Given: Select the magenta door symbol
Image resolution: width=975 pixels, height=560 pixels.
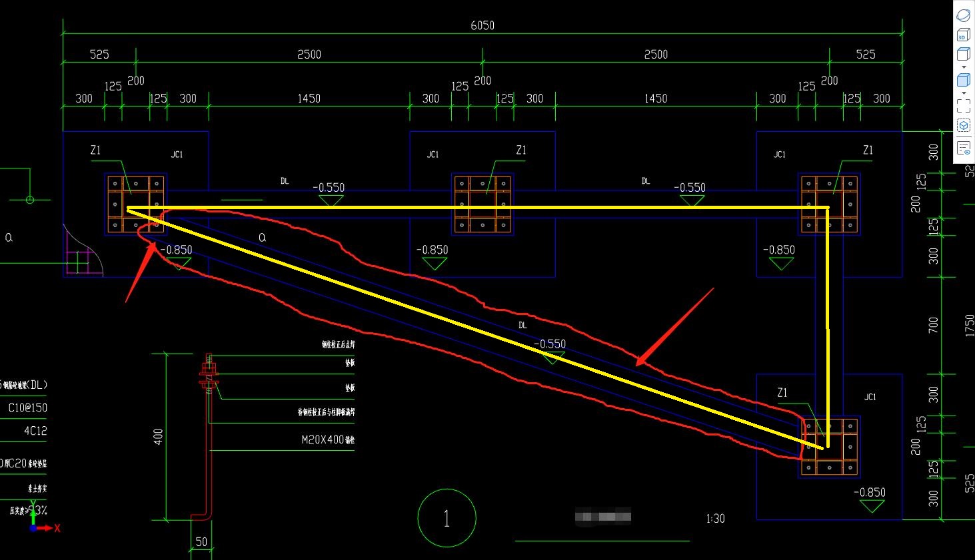Looking at the screenshot, I should coord(83,250).
